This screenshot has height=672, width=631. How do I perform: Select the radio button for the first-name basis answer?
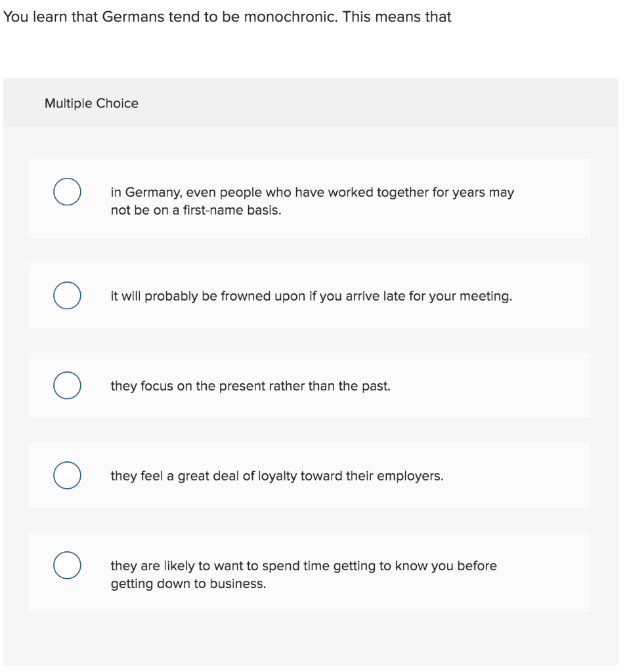pos(66,192)
